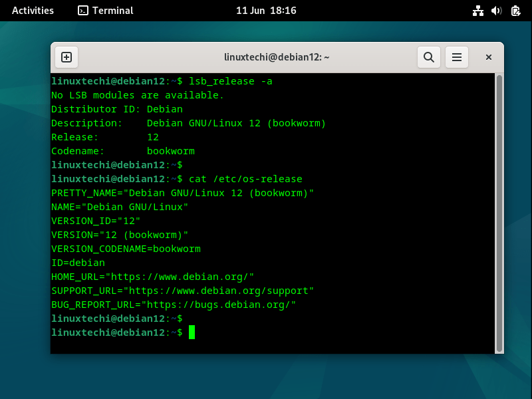Open the clock and calendar panel

[266, 11]
